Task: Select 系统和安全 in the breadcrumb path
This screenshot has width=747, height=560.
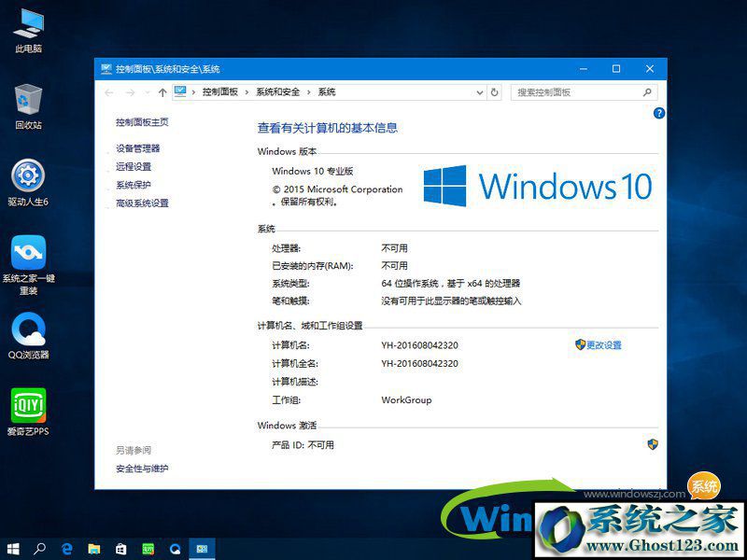Action: point(278,92)
